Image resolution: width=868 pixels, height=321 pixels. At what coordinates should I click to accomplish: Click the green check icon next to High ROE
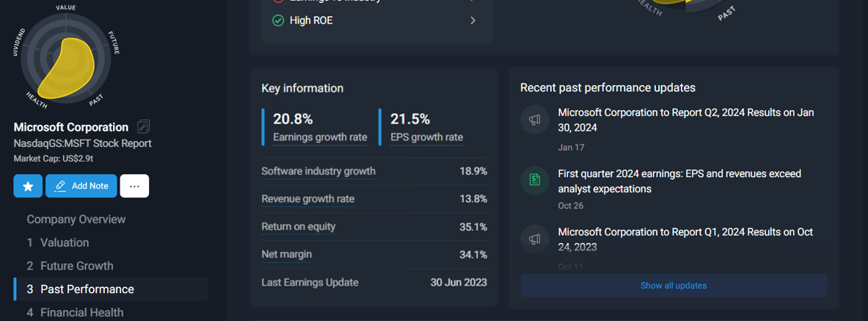(278, 21)
